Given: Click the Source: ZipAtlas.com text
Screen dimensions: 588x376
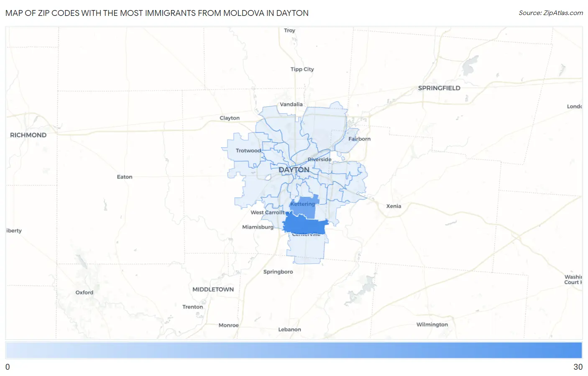Looking at the screenshot, I should point(551,13).
